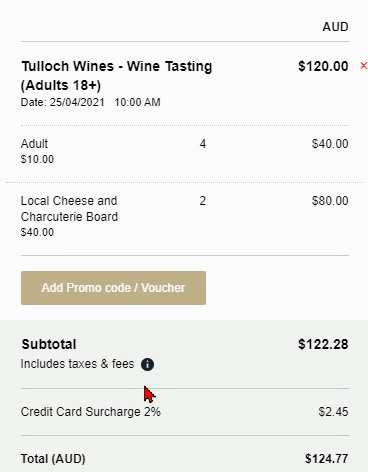Open the taxes and fees info icon
The height and width of the screenshot is (472, 368).
point(147,364)
